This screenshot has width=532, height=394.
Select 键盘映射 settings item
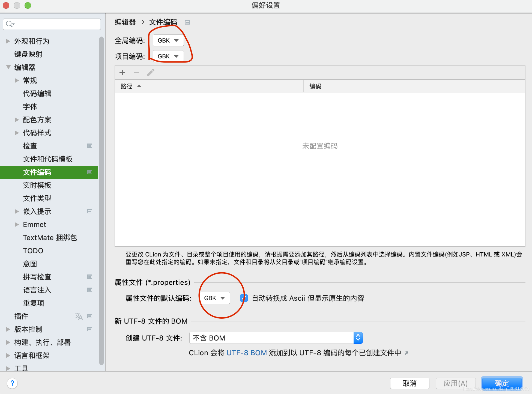point(28,54)
